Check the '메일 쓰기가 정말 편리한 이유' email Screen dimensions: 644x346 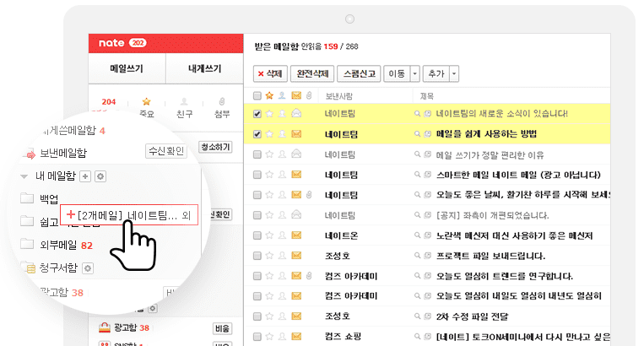point(257,154)
